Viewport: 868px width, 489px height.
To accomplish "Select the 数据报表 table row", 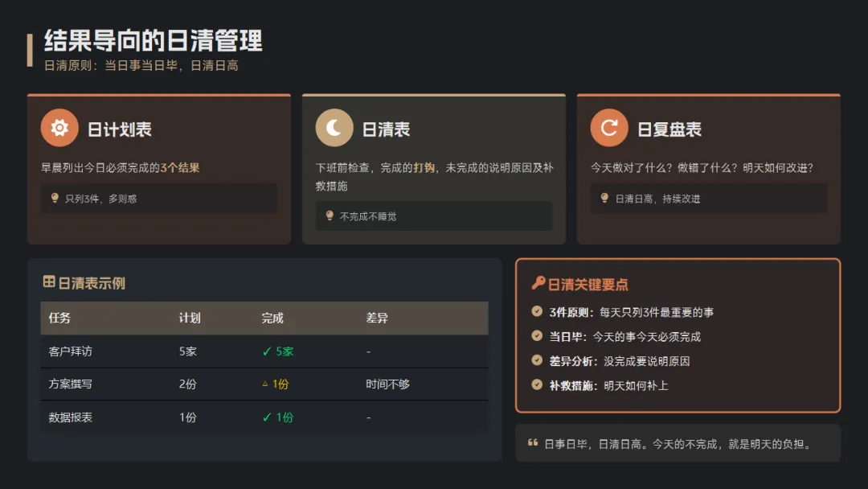I will pyautogui.click(x=264, y=417).
